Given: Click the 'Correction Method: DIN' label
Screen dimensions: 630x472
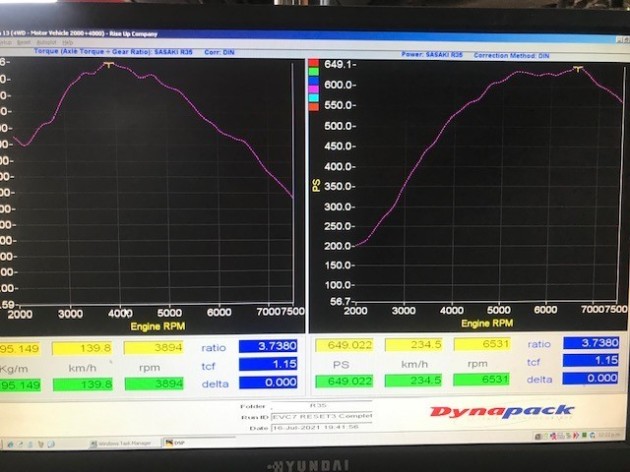Looking at the screenshot, I should (511, 55).
